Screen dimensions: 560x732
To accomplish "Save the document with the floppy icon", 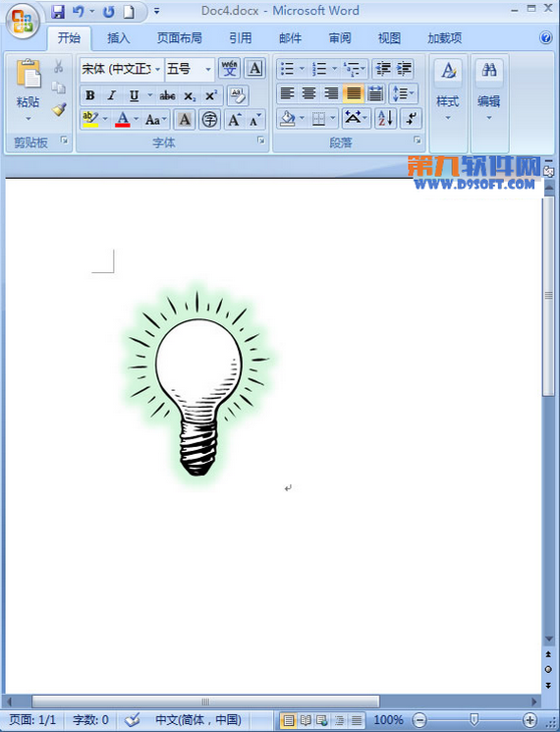I will [58, 12].
